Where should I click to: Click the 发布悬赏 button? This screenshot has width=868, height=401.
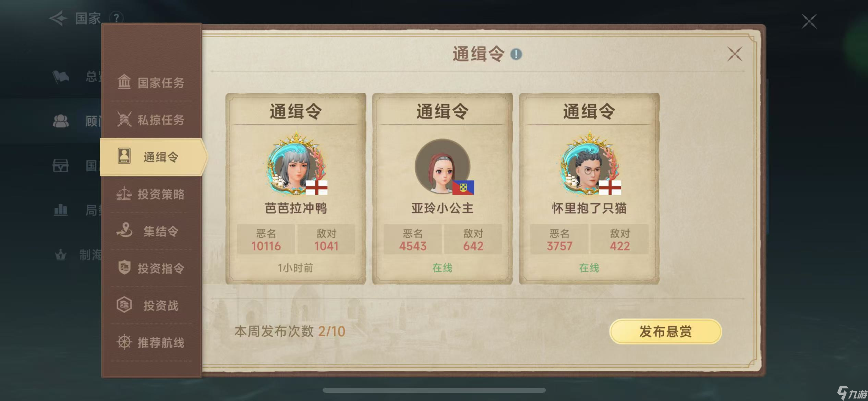[665, 331]
